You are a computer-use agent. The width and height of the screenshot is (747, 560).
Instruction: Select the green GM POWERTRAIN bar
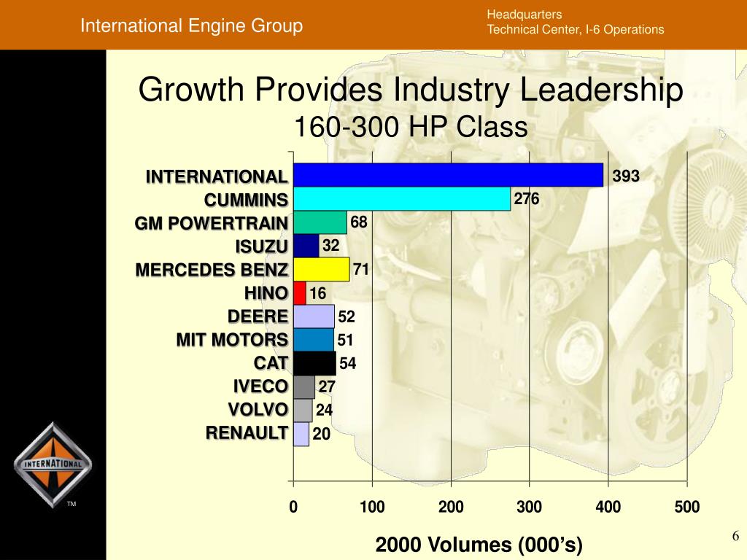tap(320, 222)
